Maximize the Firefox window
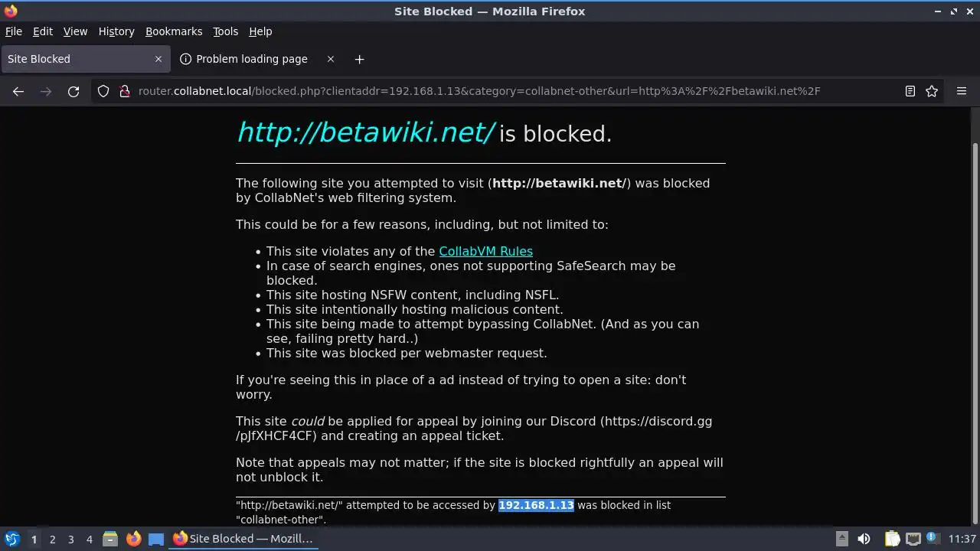The image size is (980, 551). [x=954, y=11]
